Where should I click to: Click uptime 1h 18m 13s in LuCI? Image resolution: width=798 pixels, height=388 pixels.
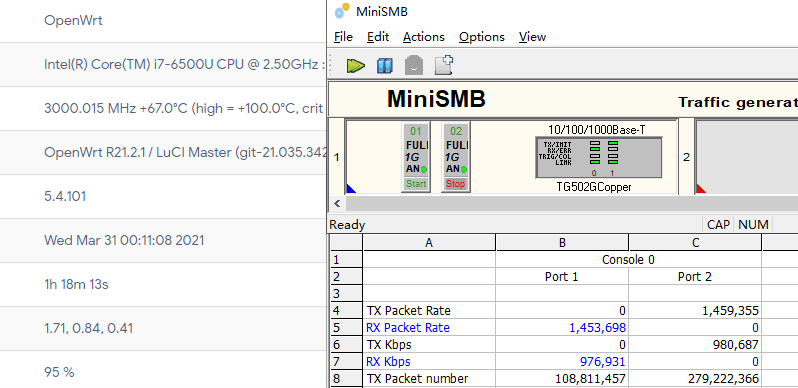[x=76, y=284]
